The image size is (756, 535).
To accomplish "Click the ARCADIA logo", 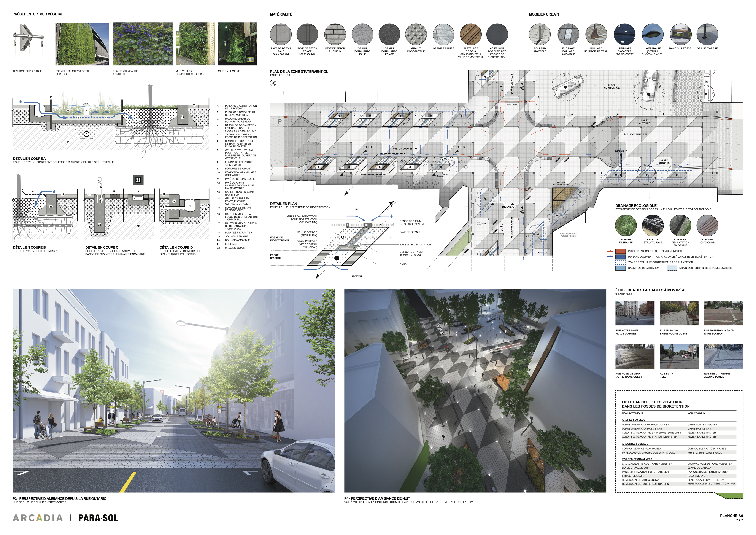I will point(38,518).
